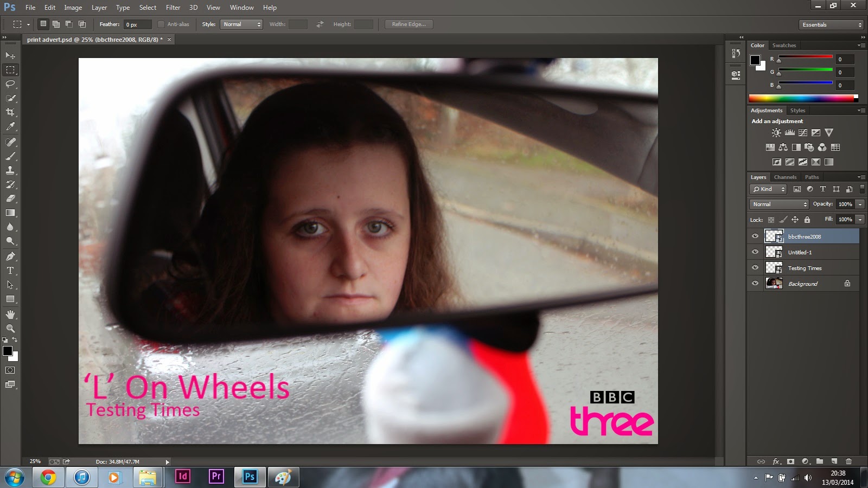Switch to the Paths tab

(x=812, y=177)
